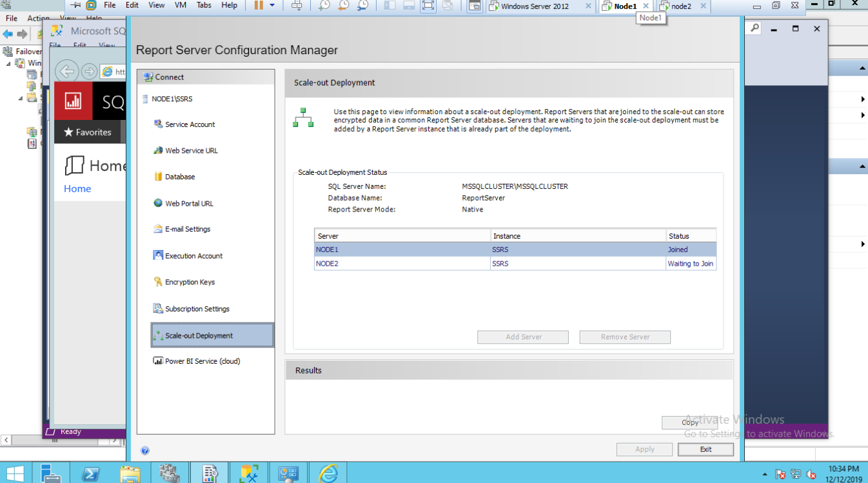Click the search magnifier in the right window

pyautogui.click(x=755, y=29)
